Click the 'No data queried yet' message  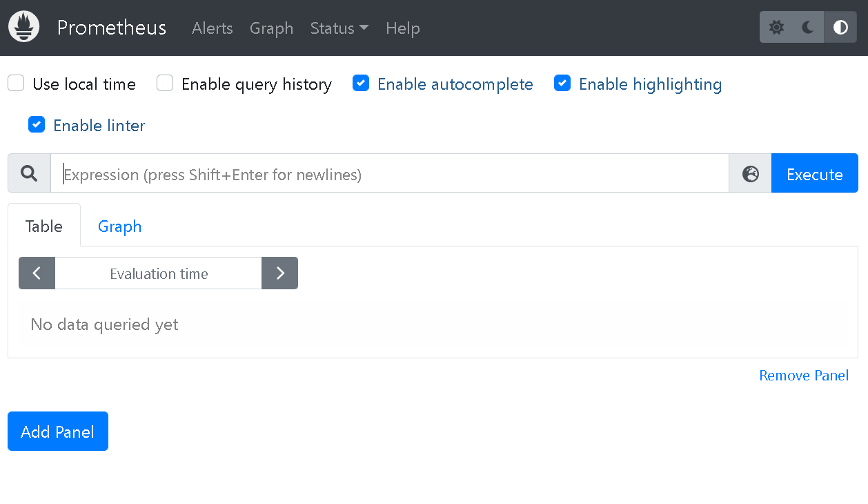105,324
